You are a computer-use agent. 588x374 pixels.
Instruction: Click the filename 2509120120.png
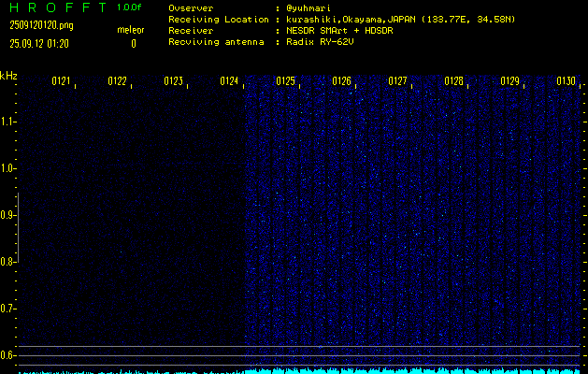pos(41,25)
